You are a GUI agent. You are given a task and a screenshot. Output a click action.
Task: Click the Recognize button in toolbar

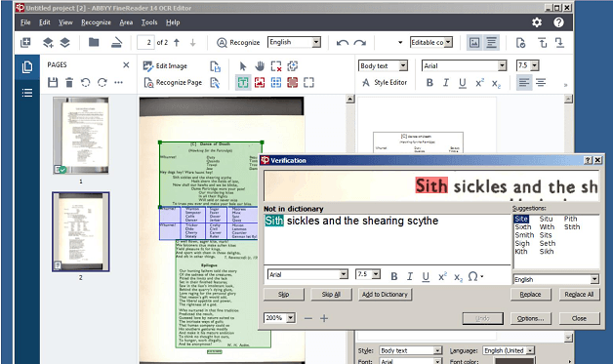(x=238, y=42)
